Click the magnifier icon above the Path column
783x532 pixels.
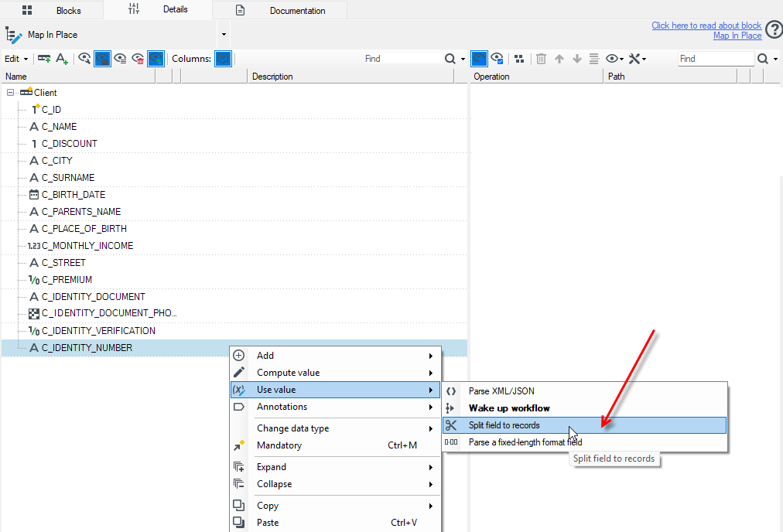point(763,59)
